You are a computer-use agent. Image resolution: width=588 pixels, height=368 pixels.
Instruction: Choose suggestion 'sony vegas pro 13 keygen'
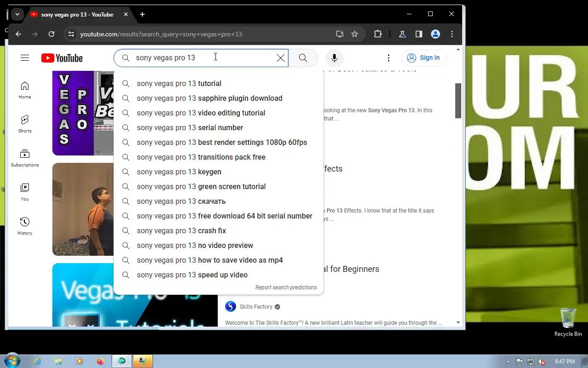(x=218, y=172)
